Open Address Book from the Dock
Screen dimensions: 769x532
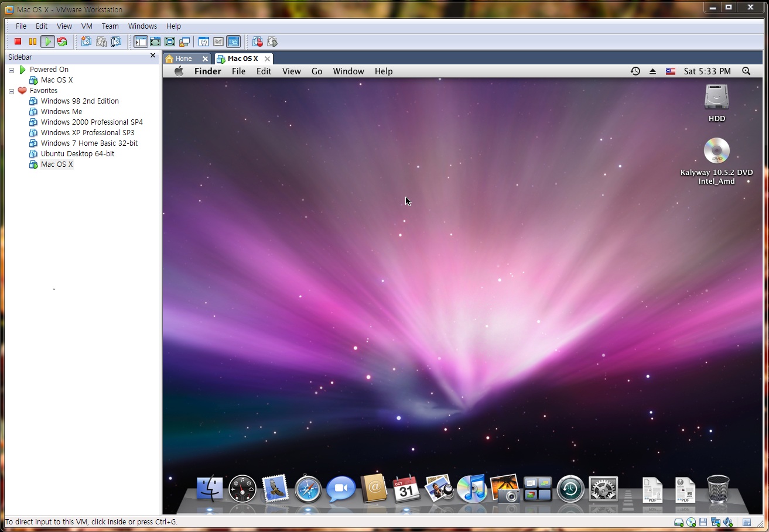[x=374, y=488]
